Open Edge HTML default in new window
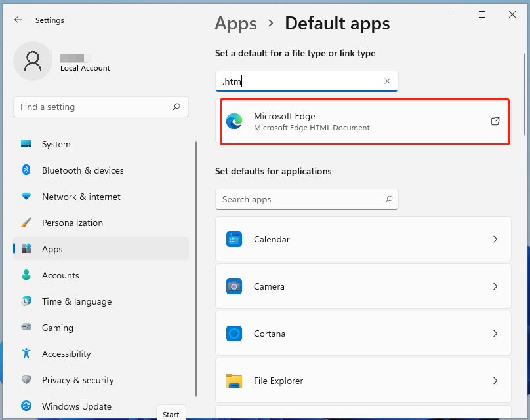530x420 pixels. (495, 121)
